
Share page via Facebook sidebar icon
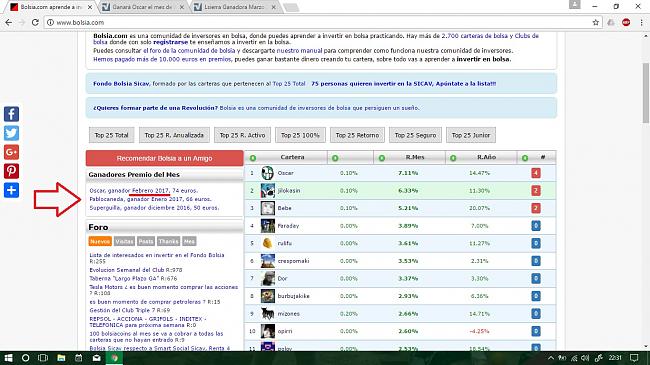pyautogui.click(x=11, y=114)
